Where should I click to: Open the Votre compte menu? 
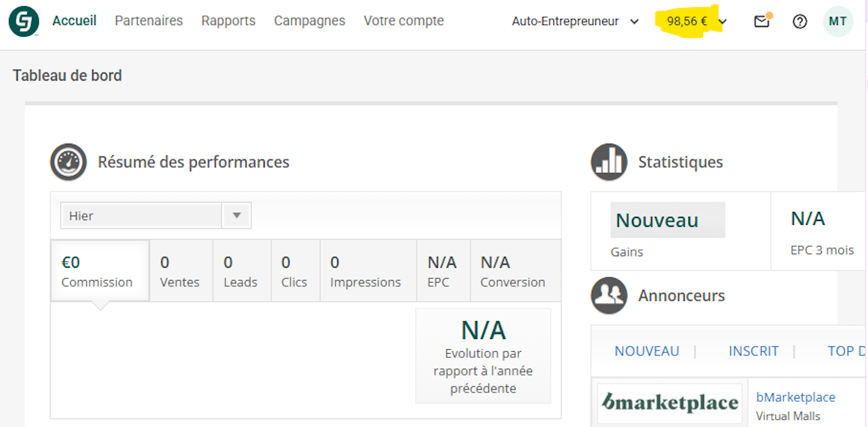[x=403, y=21]
